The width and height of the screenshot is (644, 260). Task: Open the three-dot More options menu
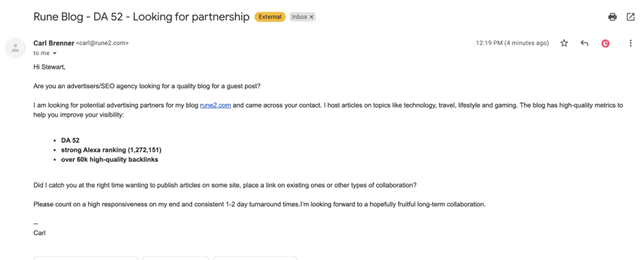point(631,43)
